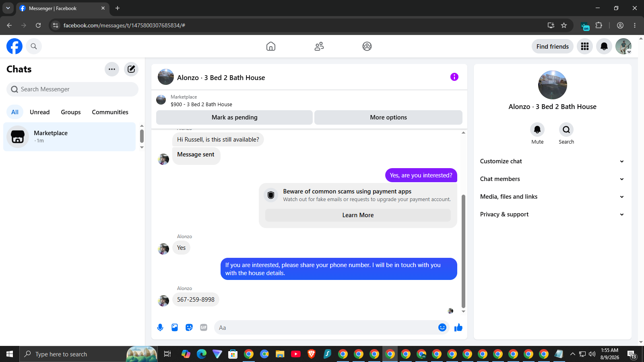The width and height of the screenshot is (644, 362).
Task: Open a new browser tab
Action: coord(118,8)
